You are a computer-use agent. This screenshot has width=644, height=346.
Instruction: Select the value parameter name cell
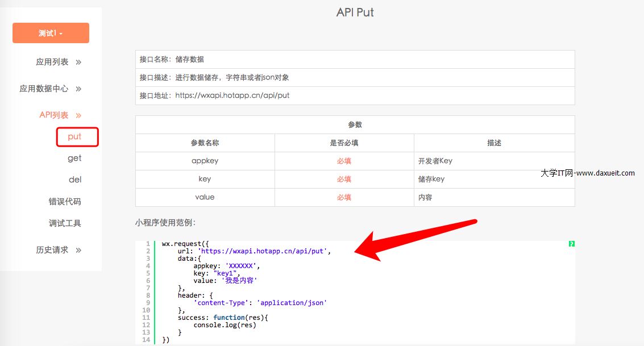[205, 197]
